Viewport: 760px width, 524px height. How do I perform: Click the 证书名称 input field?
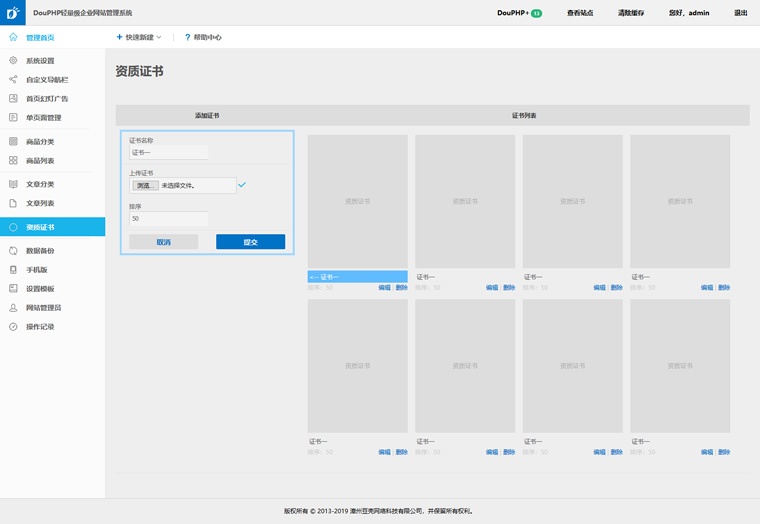pyautogui.click(x=168, y=153)
